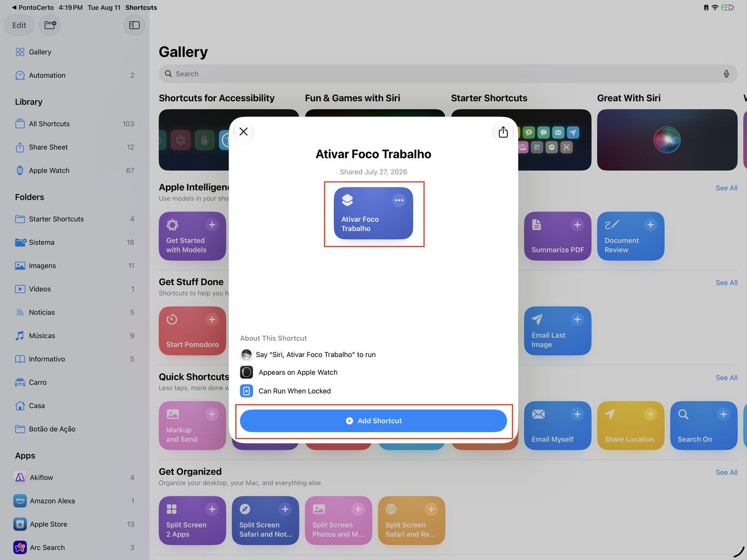
Task: Add the Summarize PDF shortcut via plus icon
Action: 577,225
